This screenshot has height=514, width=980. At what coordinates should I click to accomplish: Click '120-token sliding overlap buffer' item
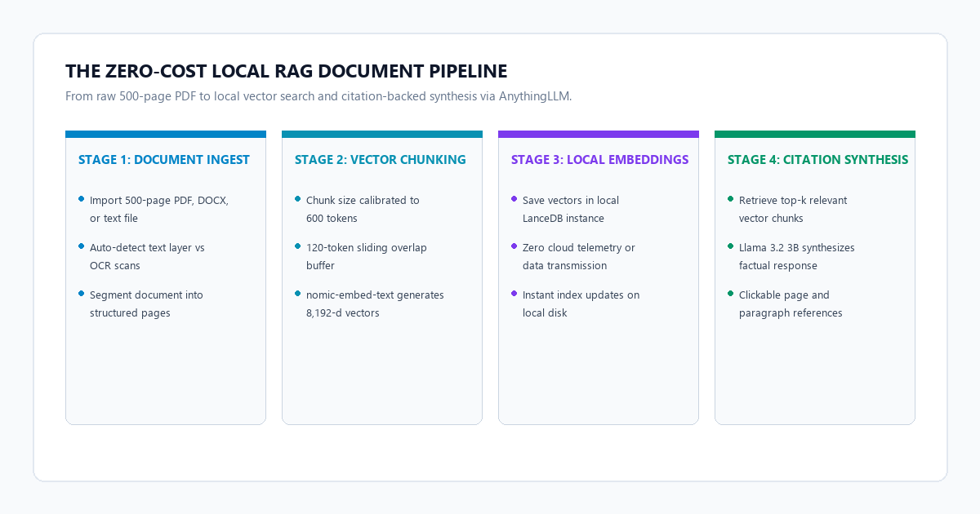(x=367, y=256)
